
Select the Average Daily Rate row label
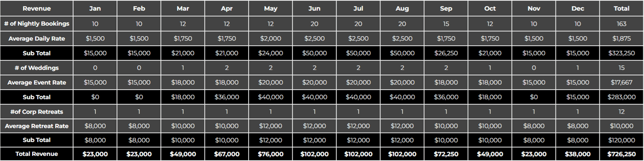(x=36, y=38)
